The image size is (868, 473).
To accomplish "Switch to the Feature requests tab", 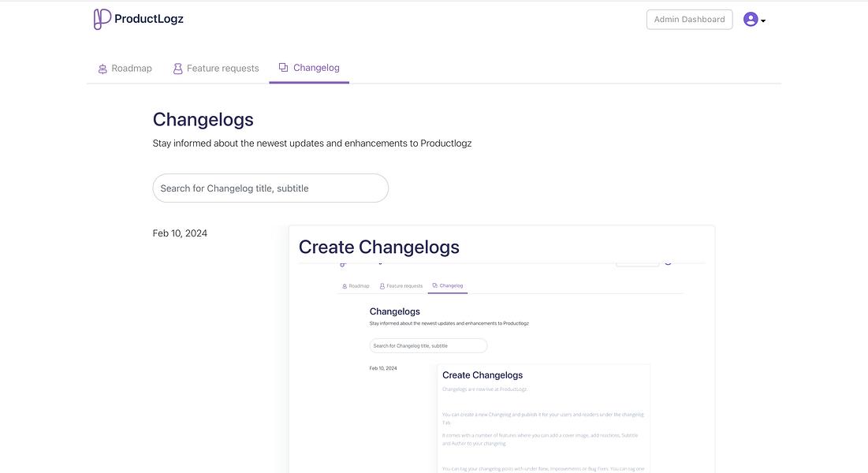I will pyautogui.click(x=216, y=68).
